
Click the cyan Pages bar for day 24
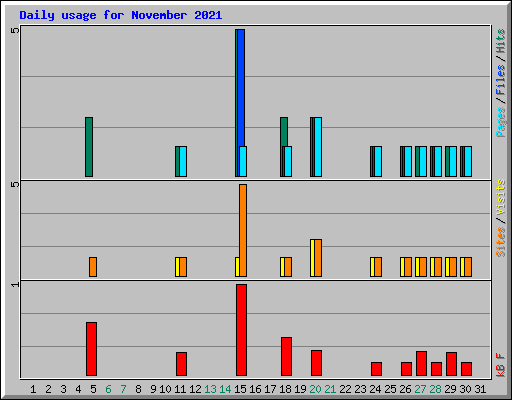(x=378, y=161)
